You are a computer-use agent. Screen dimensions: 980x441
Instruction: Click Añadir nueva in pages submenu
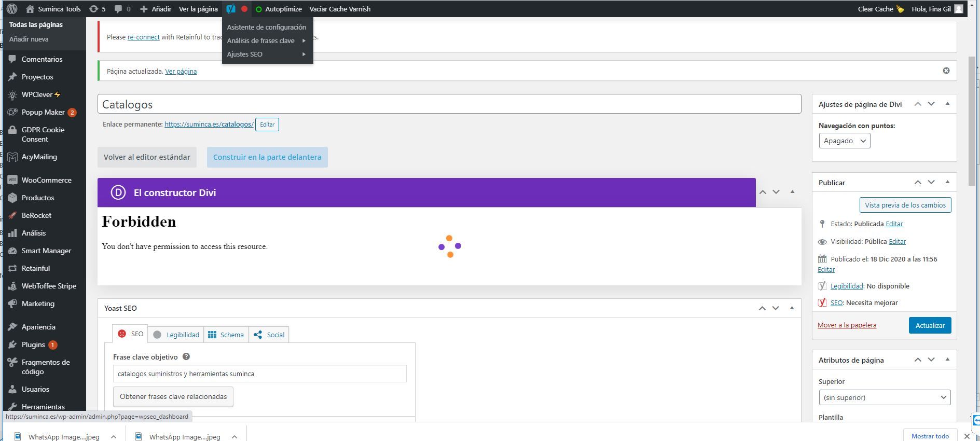(x=29, y=39)
